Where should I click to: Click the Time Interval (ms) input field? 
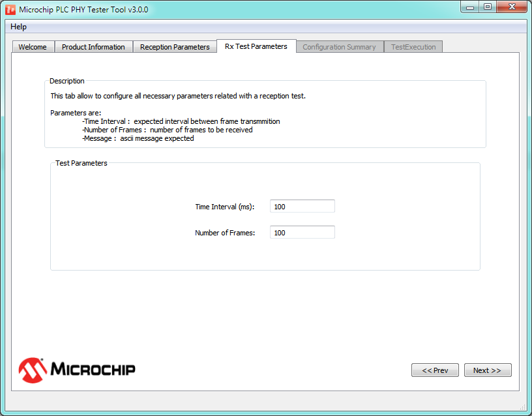[303, 206]
